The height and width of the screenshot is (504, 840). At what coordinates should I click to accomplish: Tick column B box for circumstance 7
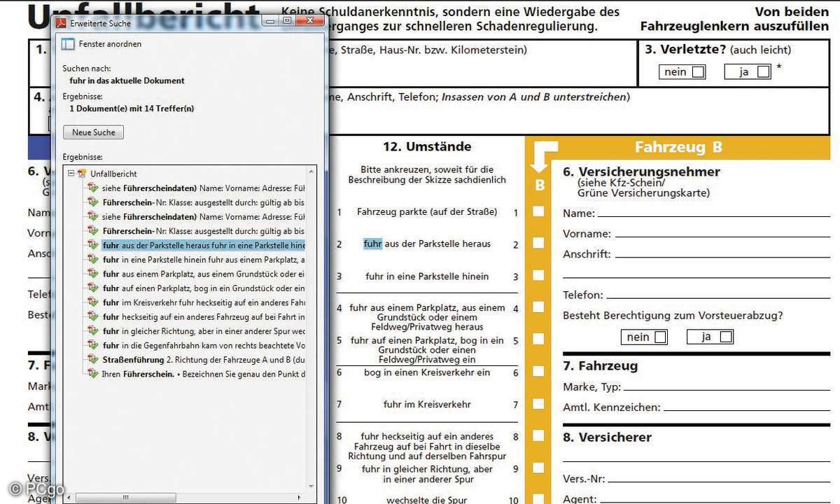point(538,404)
